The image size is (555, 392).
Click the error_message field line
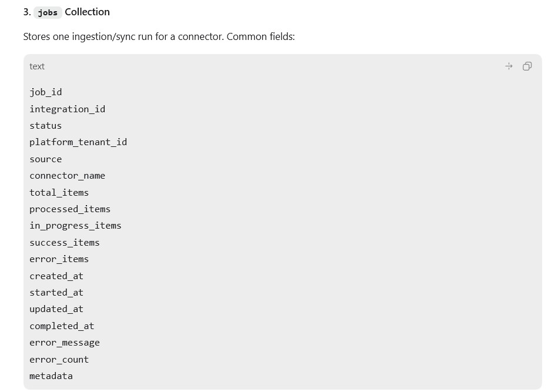click(65, 343)
